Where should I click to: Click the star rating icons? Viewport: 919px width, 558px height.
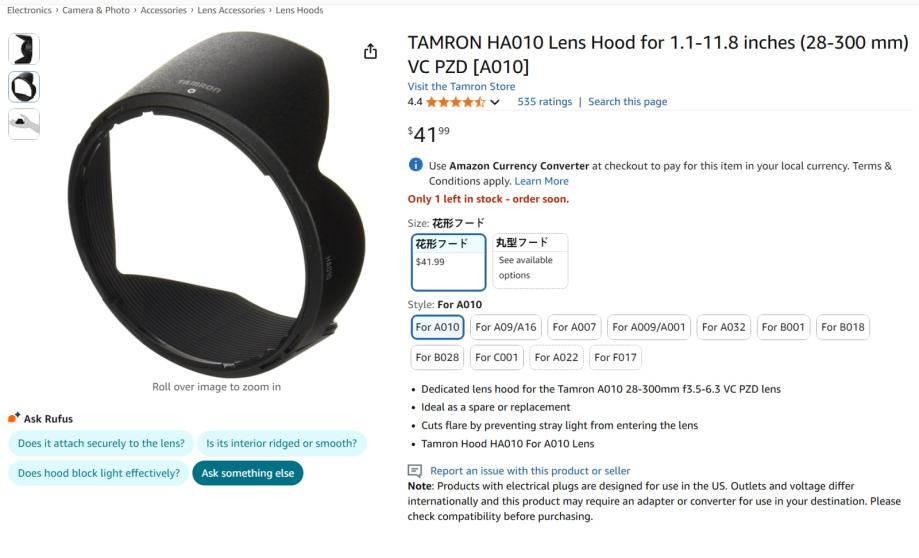click(x=455, y=102)
